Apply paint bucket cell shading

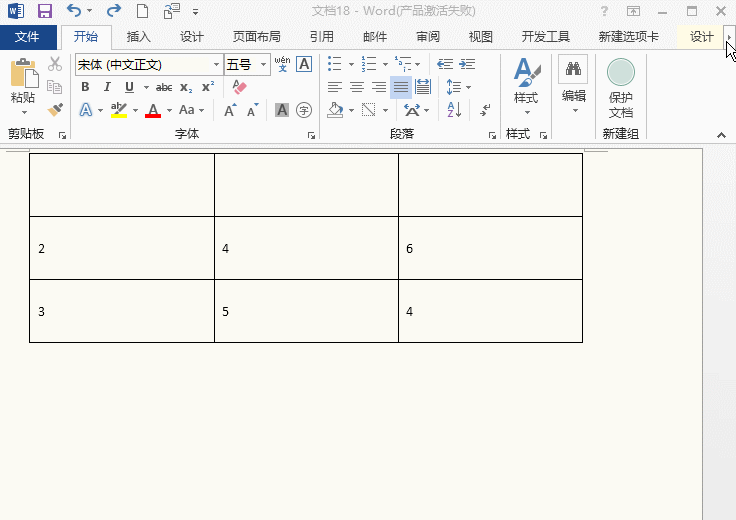335,110
